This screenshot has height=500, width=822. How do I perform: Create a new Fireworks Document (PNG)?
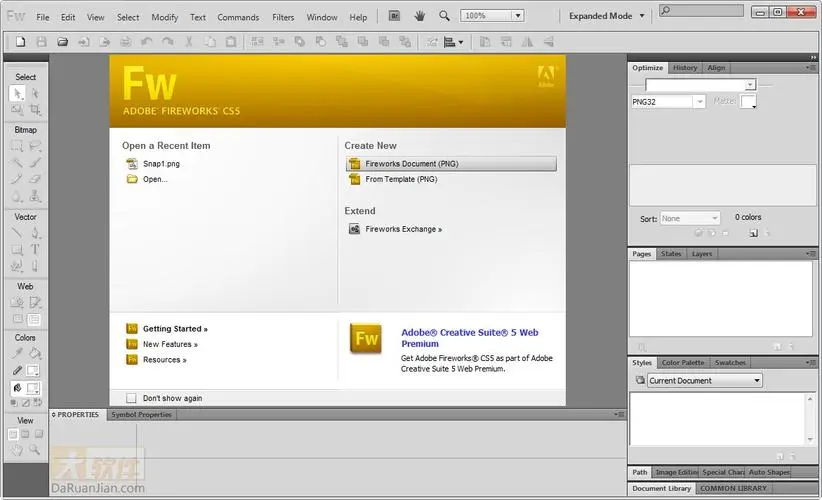click(x=450, y=163)
